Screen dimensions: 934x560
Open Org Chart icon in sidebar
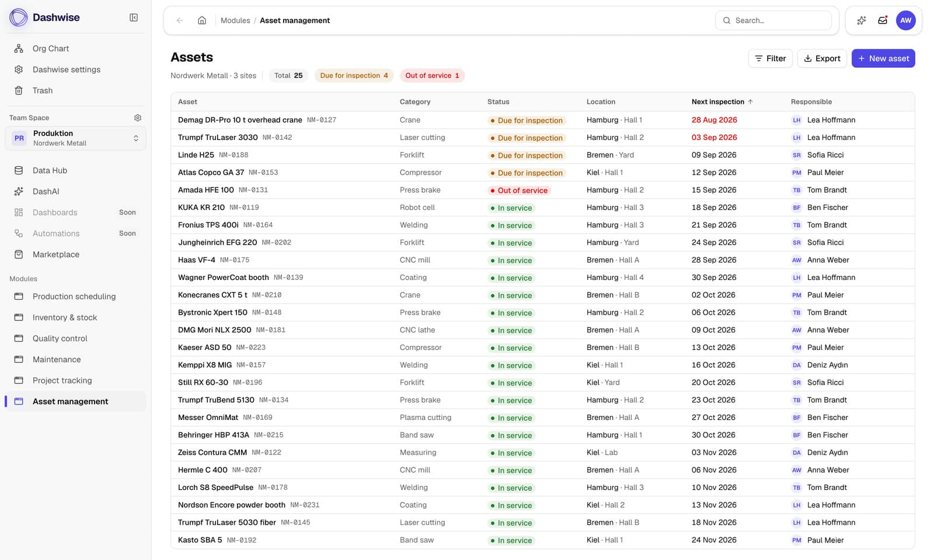19,48
